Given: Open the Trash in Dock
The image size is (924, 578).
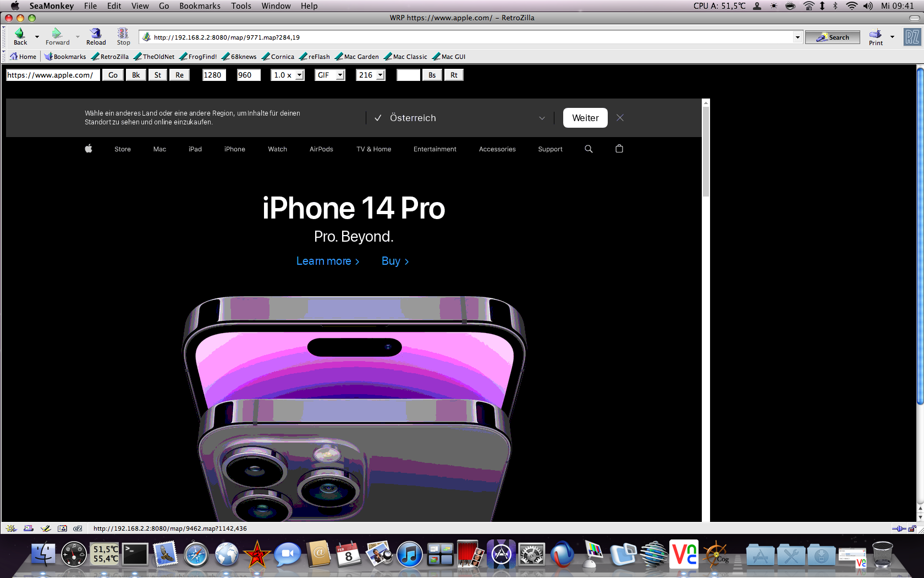Looking at the screenshot, I should 883,554.
